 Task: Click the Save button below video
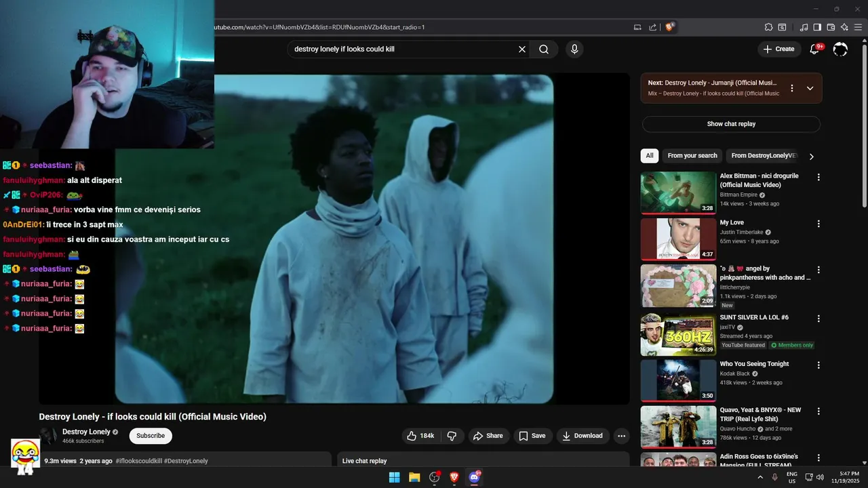532,436
